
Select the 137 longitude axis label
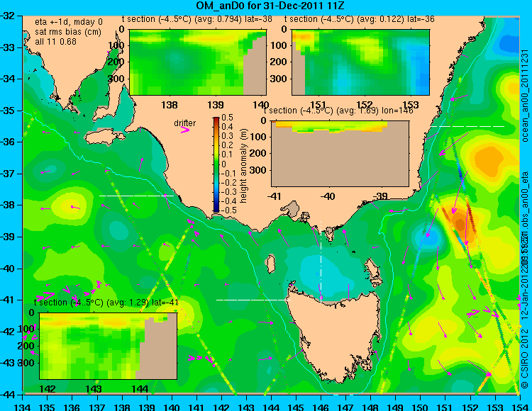click(97, 407)
